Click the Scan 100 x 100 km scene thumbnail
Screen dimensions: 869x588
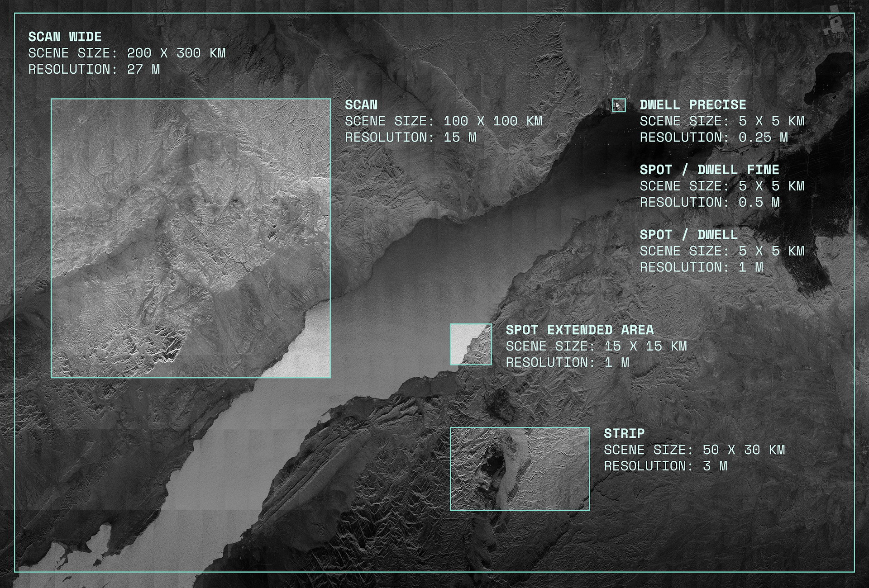(x=191, y=238)
